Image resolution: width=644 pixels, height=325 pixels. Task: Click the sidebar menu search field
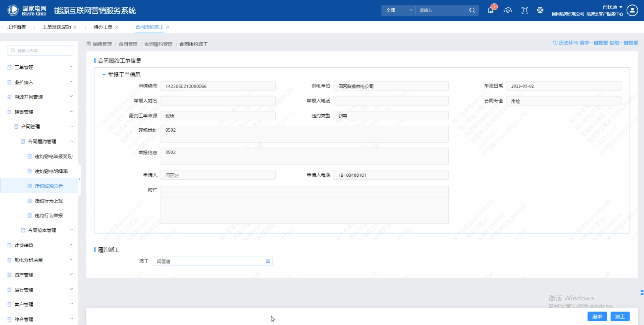pos(40,50)
